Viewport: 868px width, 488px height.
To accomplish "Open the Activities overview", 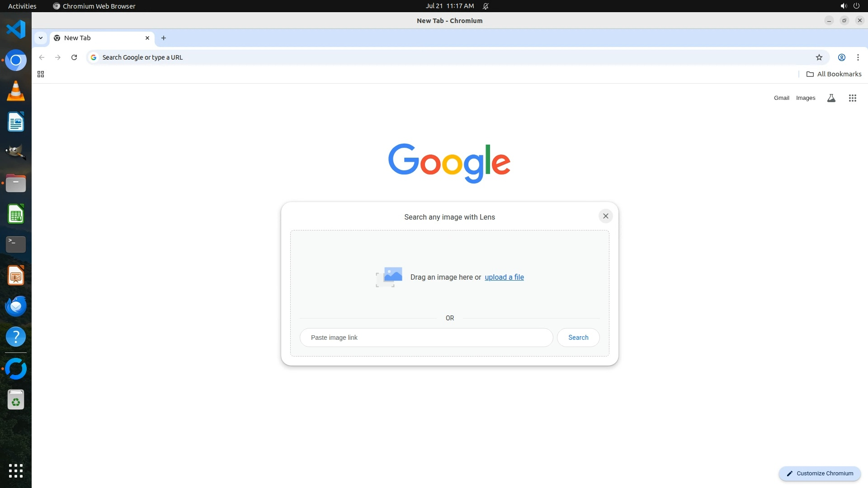I will tap(22, 6).
